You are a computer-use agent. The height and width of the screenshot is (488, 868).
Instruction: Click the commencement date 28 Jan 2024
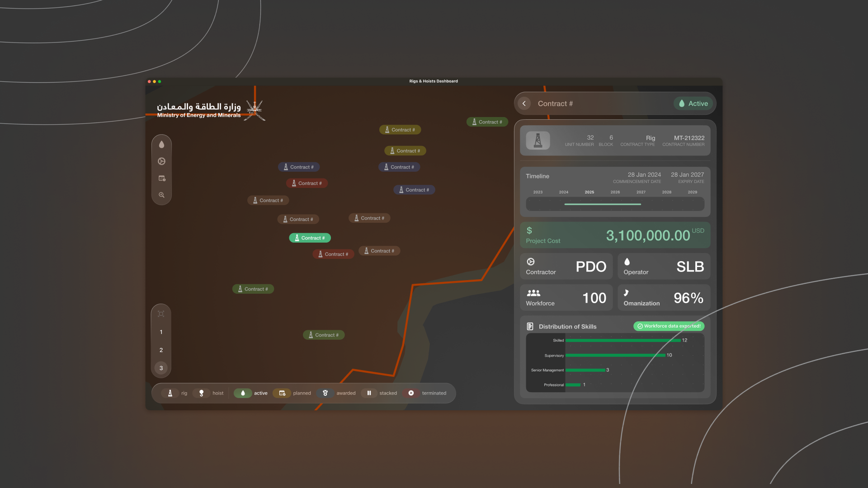644,174
